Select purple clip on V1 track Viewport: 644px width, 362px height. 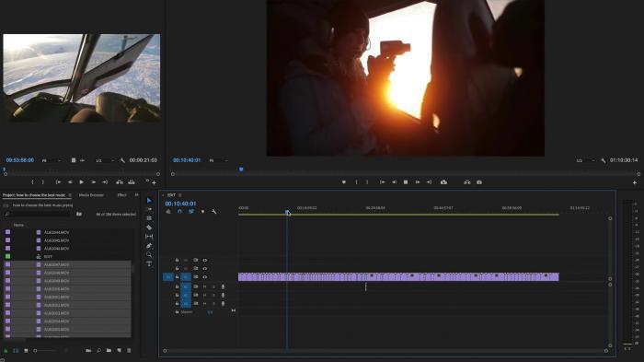click(x=398, y=277)
